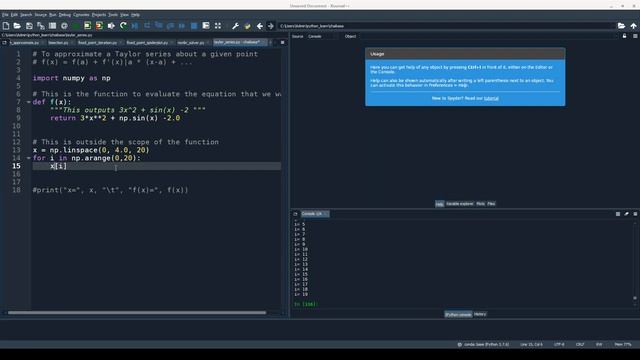Run selection or current line
Screen dimensions: 640x360
[x=111, y=26]
